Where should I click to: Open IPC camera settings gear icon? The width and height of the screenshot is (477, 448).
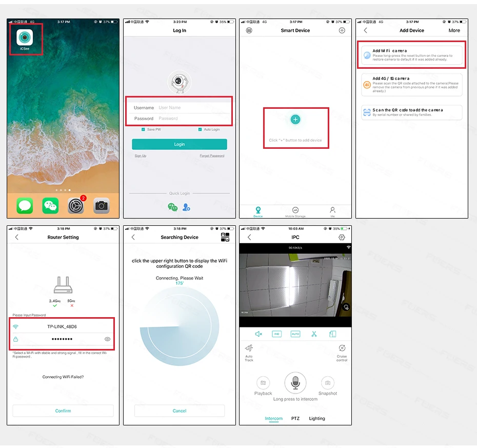tap(342, 237)
